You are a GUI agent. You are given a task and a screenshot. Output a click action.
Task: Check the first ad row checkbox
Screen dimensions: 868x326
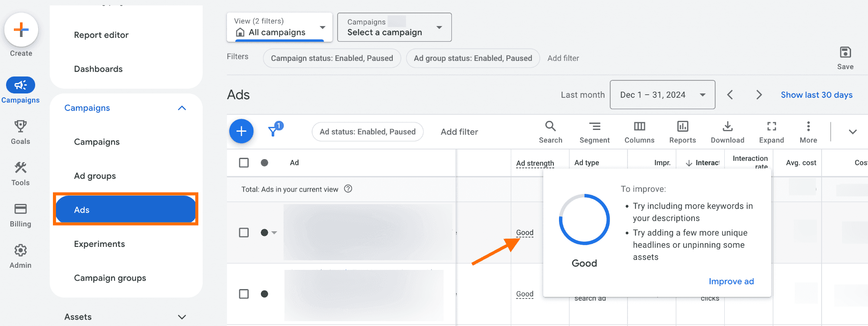tap(244, 233)
